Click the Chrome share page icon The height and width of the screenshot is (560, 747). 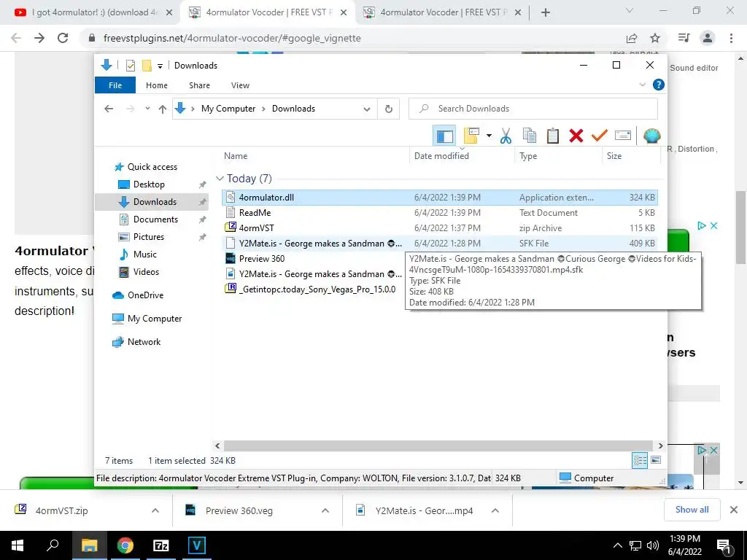click(632, 38)
